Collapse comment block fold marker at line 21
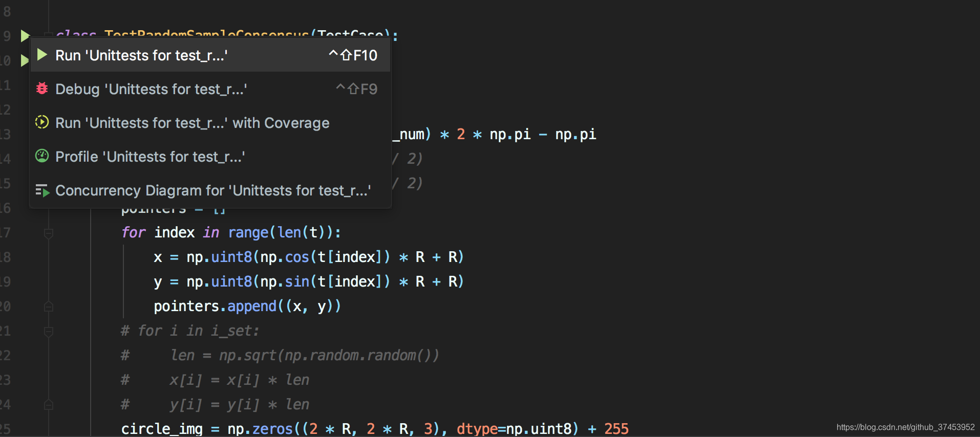The image size is (980, 437). tap(49, 332)
